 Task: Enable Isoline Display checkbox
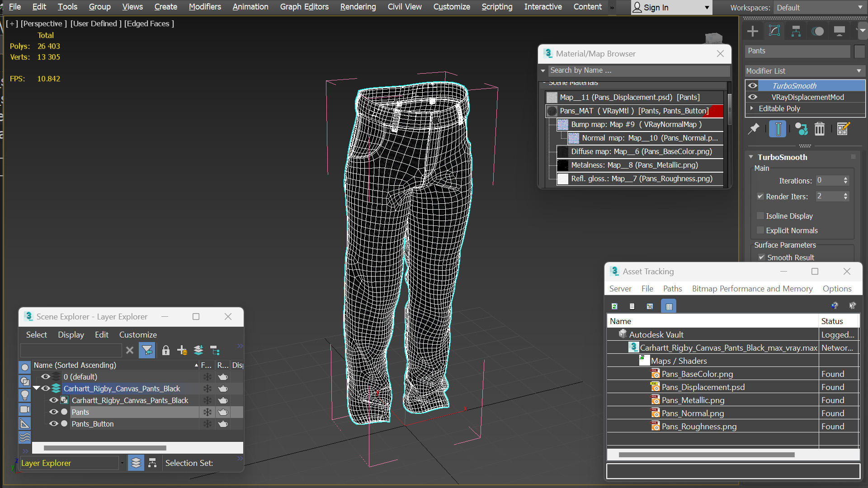coord(760,216)
